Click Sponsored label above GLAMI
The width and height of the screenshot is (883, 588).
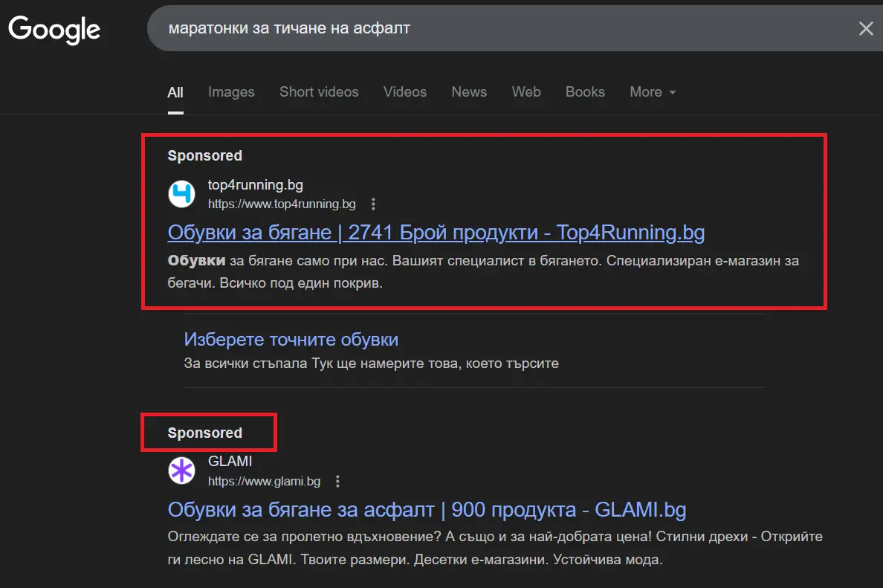205,433
